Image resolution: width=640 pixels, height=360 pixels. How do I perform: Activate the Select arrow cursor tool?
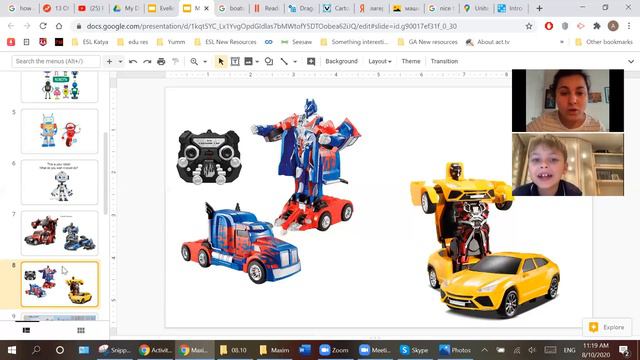pyautogui.click(x=221, y=62)
